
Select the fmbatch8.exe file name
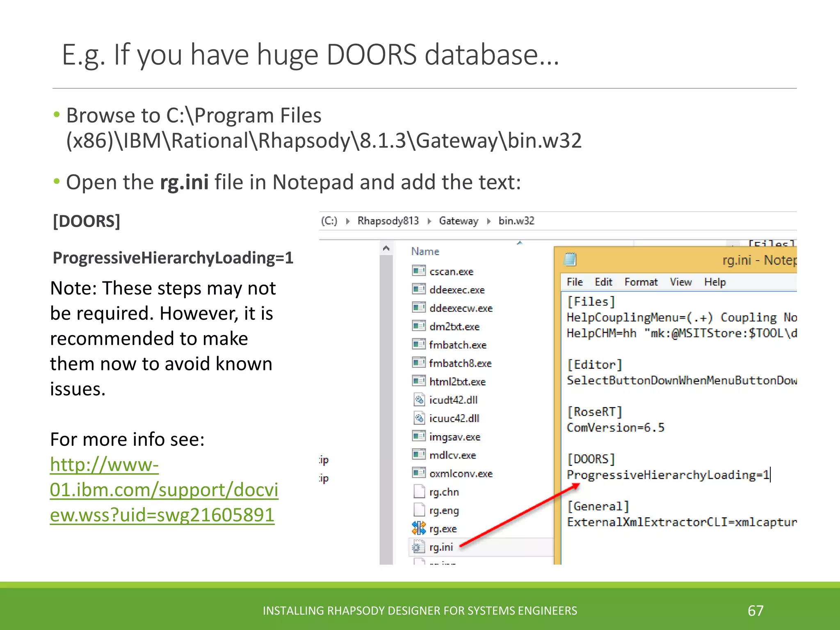point(460,363)
